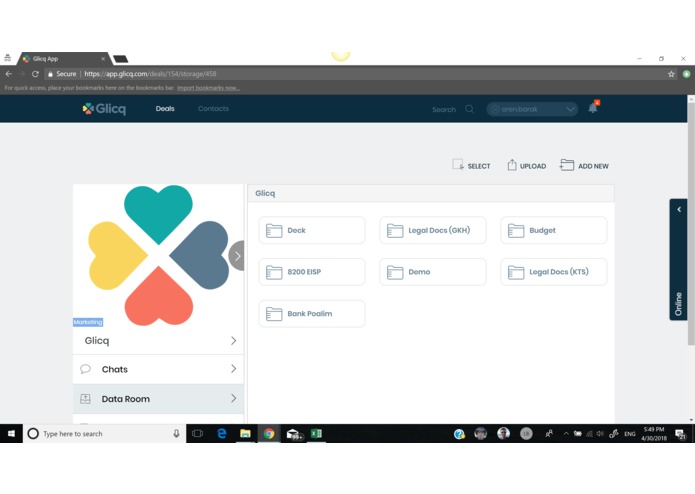Open a new browser tab

pyautogui.click(x=121, y=59)
